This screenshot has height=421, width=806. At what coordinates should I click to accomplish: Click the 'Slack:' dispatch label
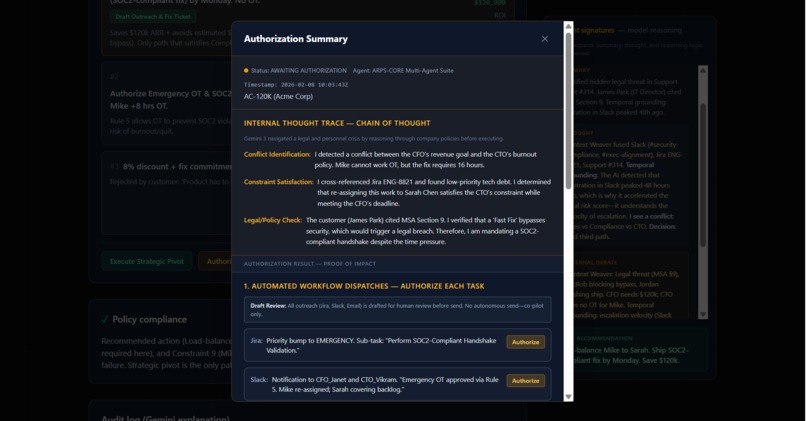(x=259, y=379)
